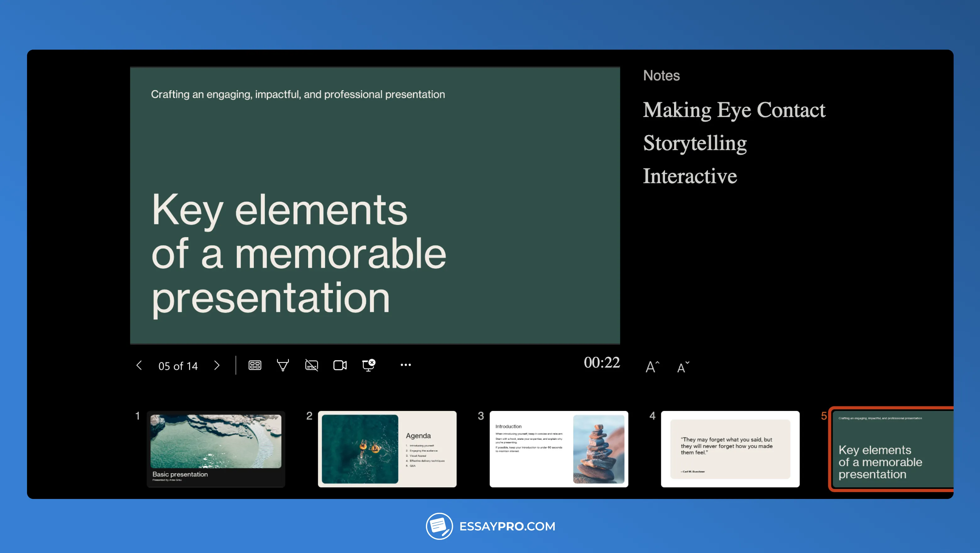Click the 00:22 presentation timer
This screenshot has width=980, height=553.
pyautogui.click(x=602, y=362)
